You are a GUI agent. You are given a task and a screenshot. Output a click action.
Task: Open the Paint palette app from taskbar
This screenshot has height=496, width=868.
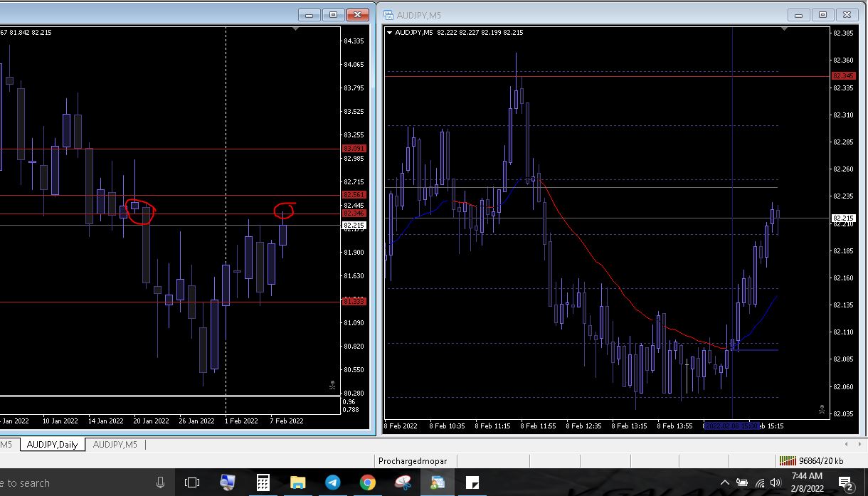click(x=403, y=482)
